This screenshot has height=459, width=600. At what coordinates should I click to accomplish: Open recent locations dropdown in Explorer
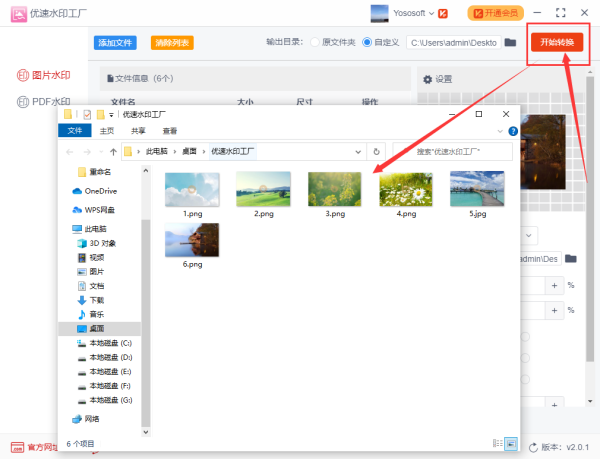[101, 152]
